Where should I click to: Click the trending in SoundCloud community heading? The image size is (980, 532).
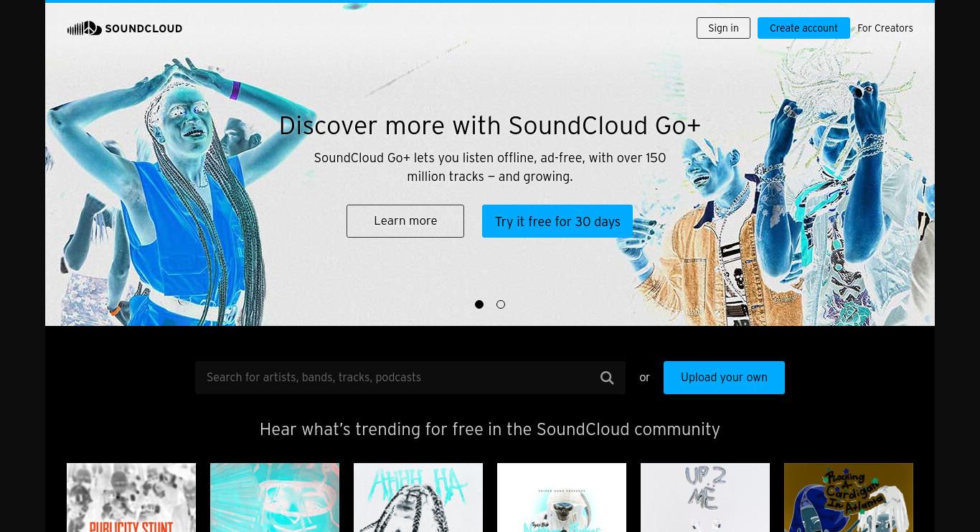coord(490,429)
